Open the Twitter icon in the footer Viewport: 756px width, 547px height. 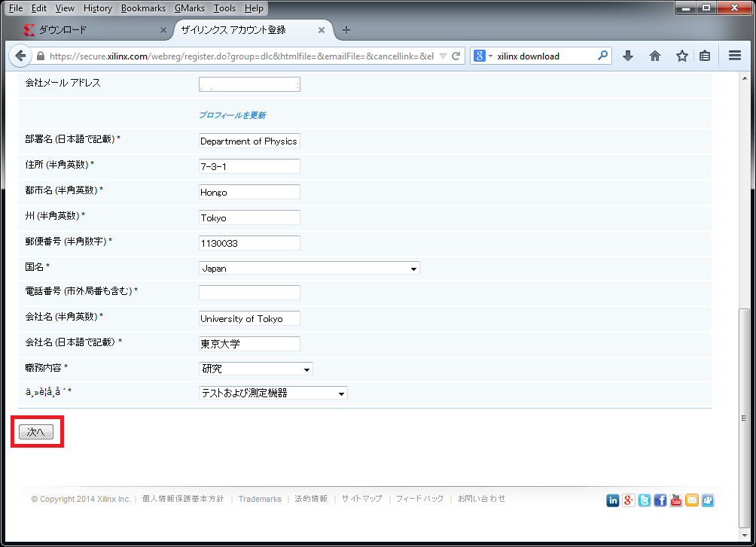coord(644,500)
